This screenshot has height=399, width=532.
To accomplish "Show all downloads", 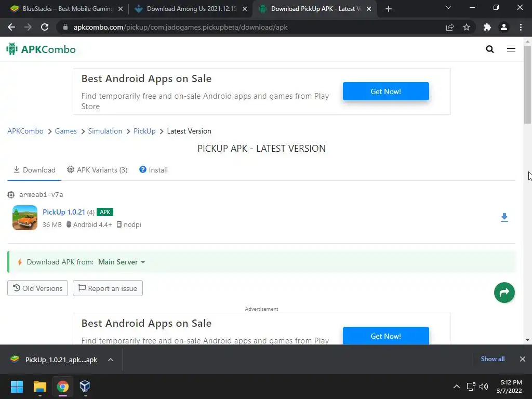I will (493, 359).
